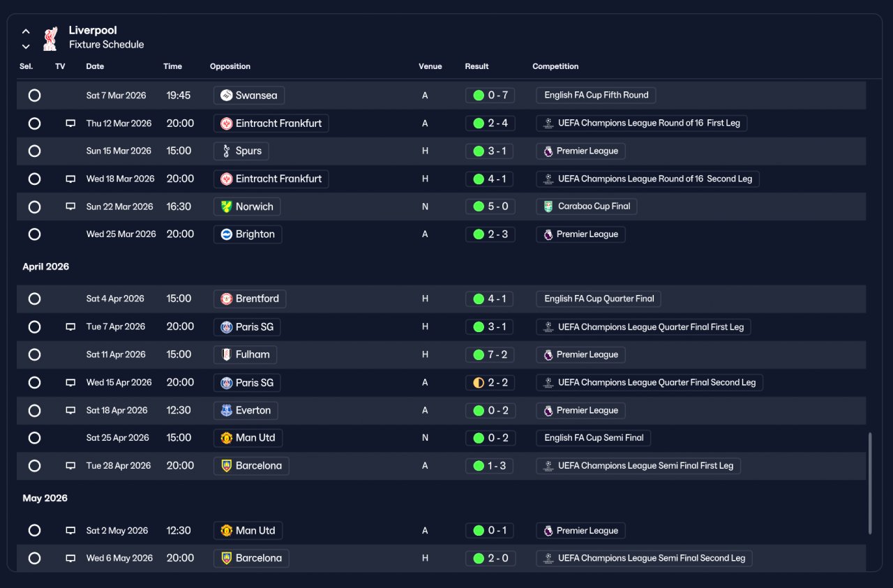The image size is (893, 588).
Task: Sort by the Date column header
Action: point(95,66)
